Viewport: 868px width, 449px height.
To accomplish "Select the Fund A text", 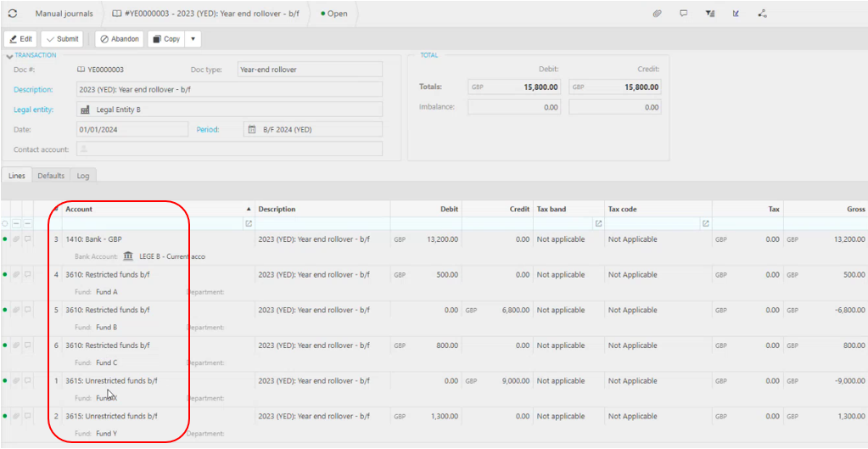I will (107, 292).
